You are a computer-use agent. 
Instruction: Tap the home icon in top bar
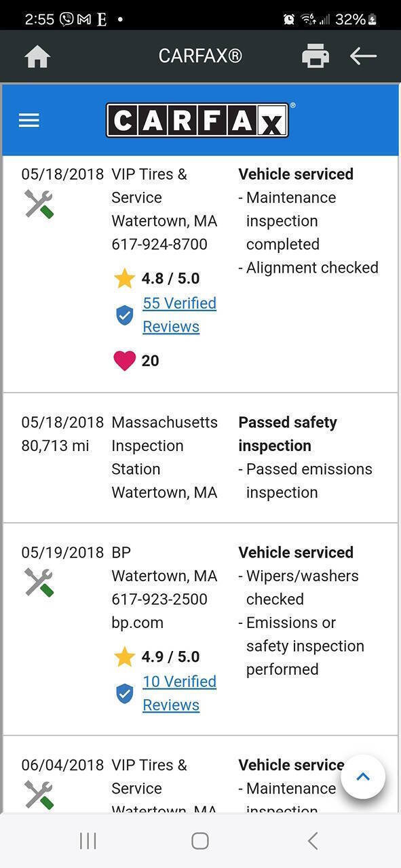coord(37,56)
